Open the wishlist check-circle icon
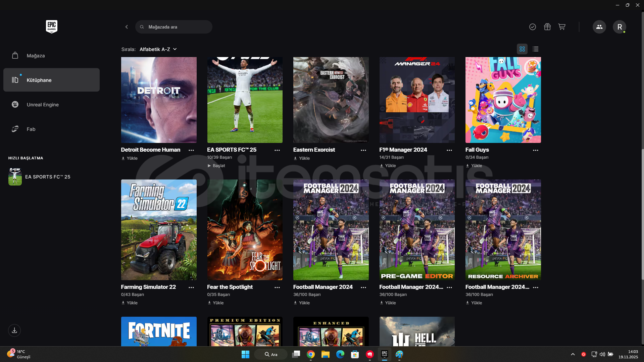Image resolution: width=644 pixels, height=362 pixels. [x=533, y=27]
